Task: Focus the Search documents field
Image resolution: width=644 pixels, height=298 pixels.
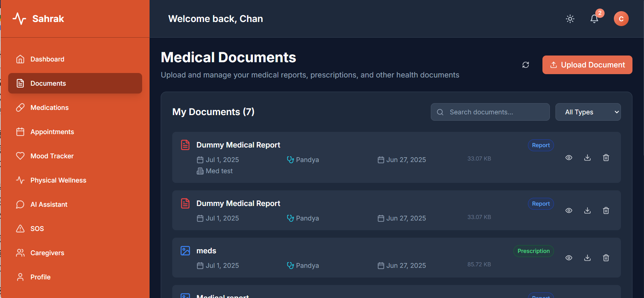Action: pos(490,112)
